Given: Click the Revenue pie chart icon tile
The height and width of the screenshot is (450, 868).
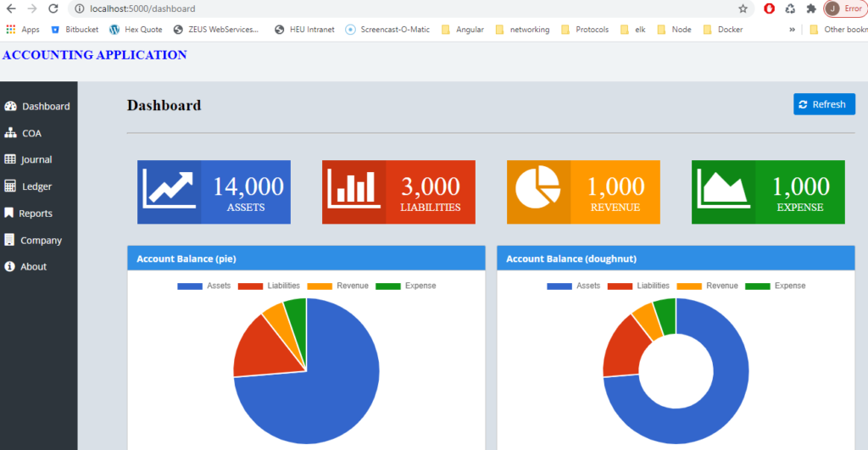Looking at the screenshot, I should click(x=538, y=192).
